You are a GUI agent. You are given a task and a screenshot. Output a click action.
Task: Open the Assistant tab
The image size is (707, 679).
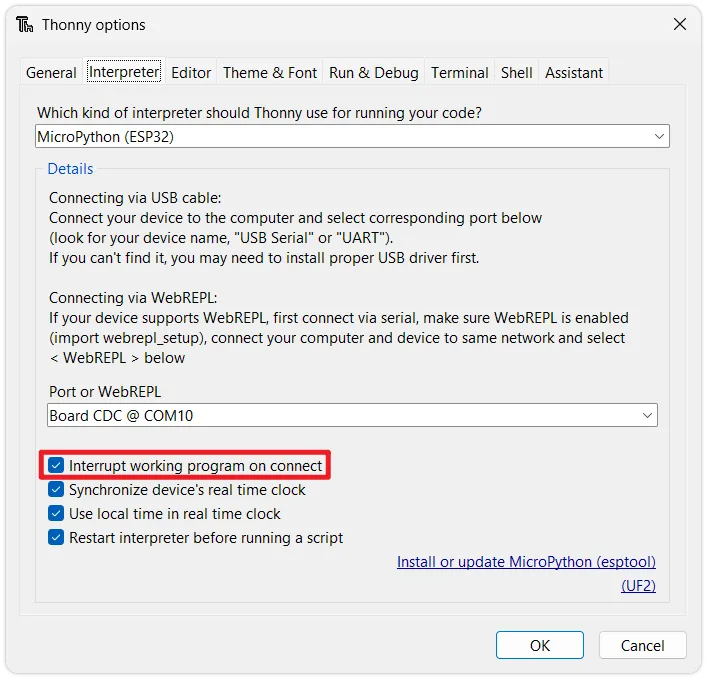pos(574,72)
